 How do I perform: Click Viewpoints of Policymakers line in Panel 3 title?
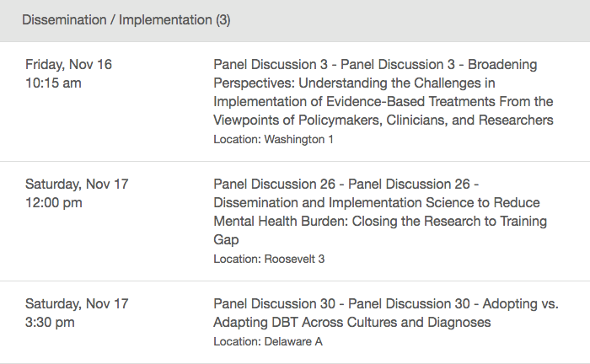(383, 120)
